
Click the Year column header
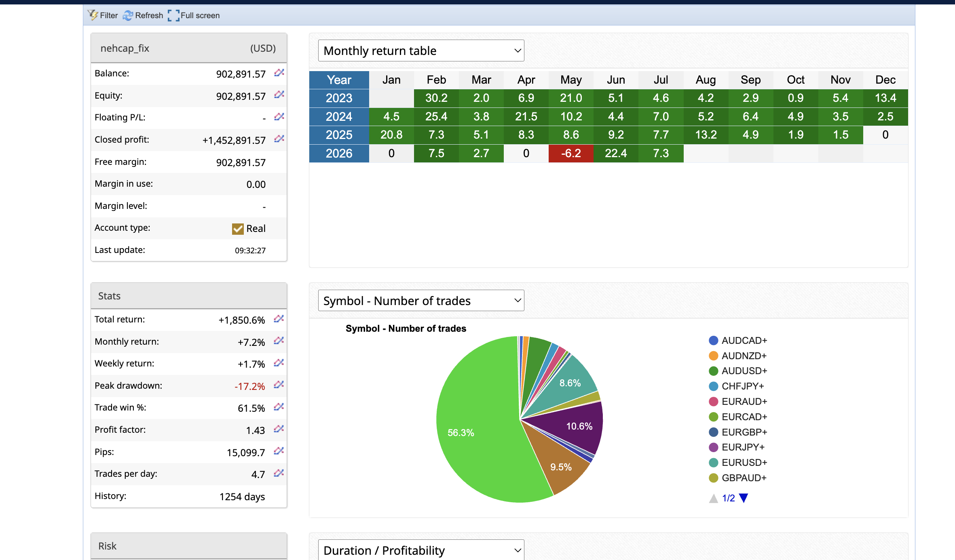339,80
